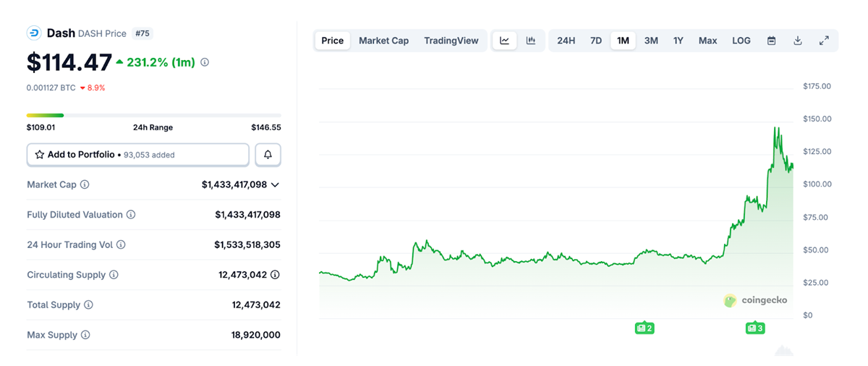Viewport: 868px width, 366px height.
Task: Toggle LOG scale on chart
Action: coord(741,41)
